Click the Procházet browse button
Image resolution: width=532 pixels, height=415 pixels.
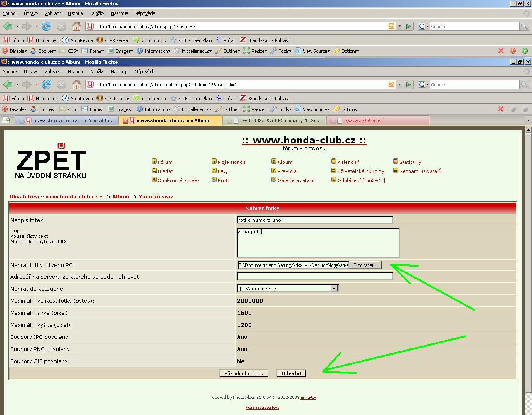pos(365,265)
